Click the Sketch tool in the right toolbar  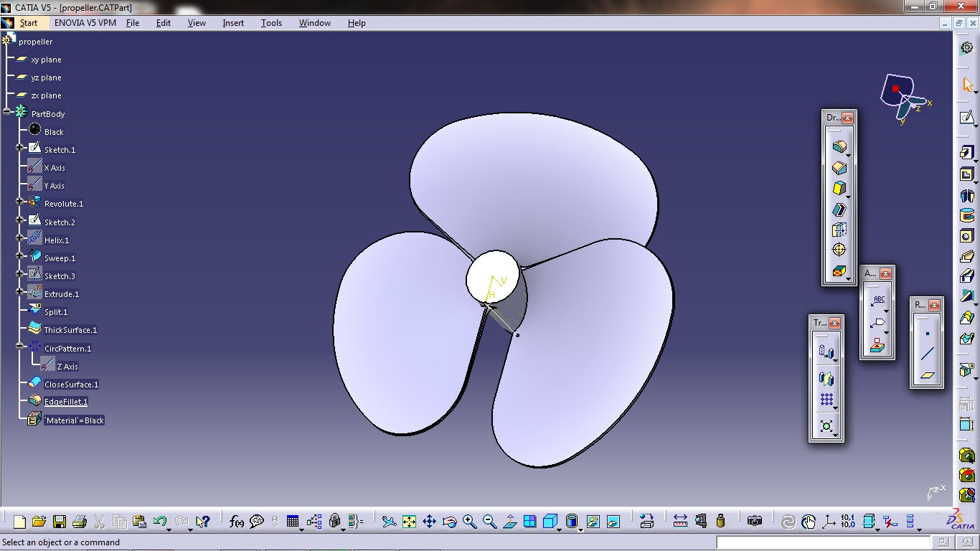(x=967, y=117)
